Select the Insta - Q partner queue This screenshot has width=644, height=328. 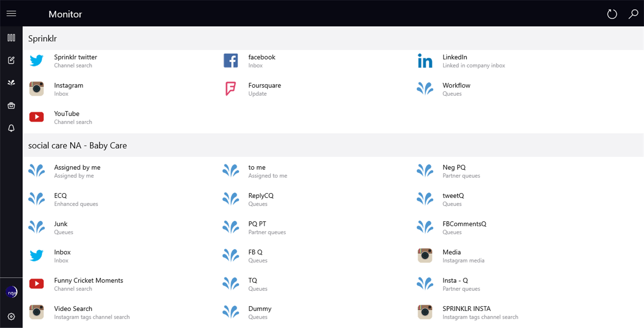click(x=461, y=284)
